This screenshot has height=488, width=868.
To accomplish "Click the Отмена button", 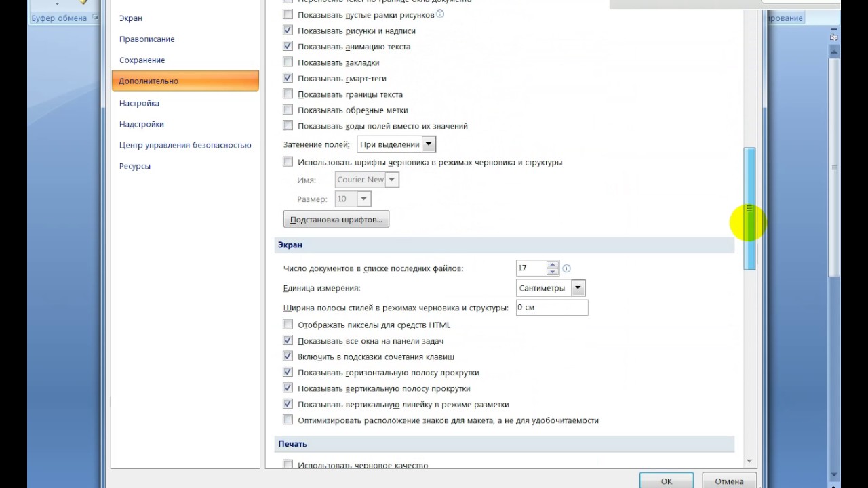I will pos(729,481).
